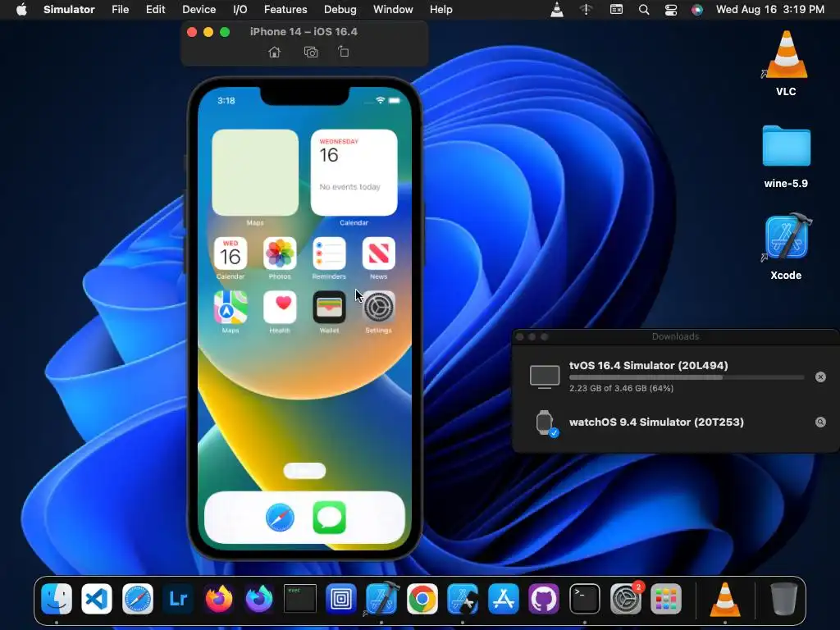Open the Debug menu
840x630 pixels.
point(340,10)
